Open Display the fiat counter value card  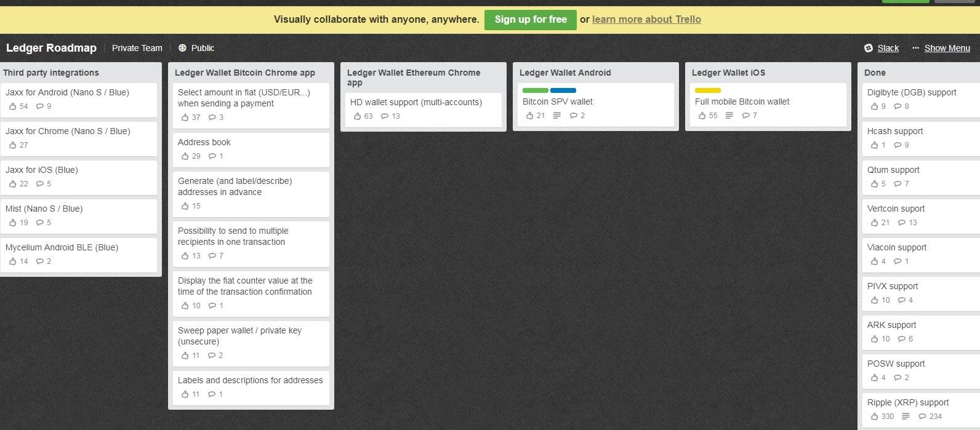point(251,293)
